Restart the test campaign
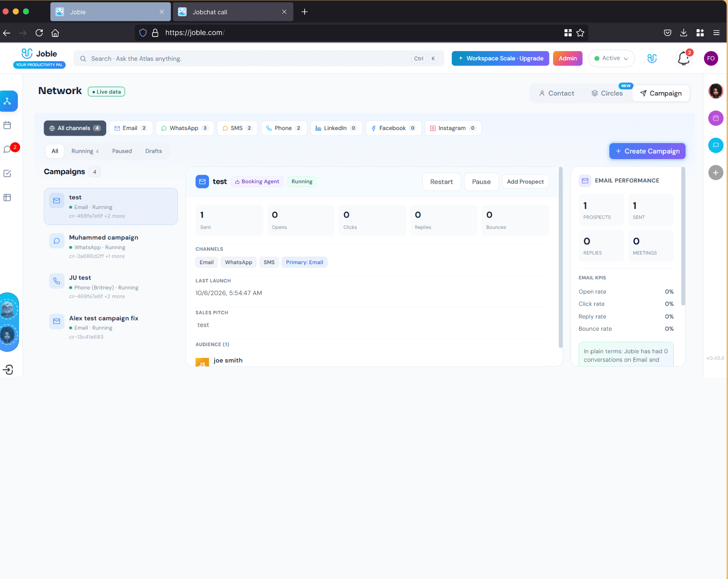Screen dimensions: 728x579 click(x=441, y=182)
